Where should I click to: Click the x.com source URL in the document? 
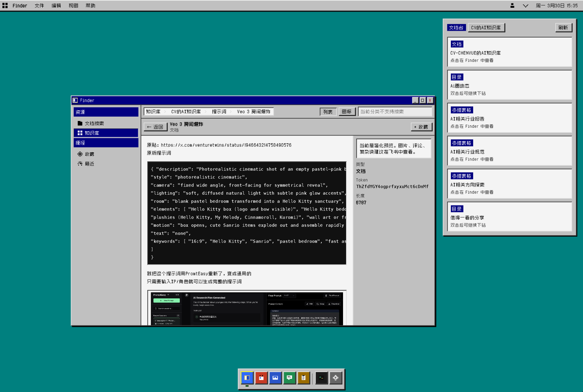point(226,145)
